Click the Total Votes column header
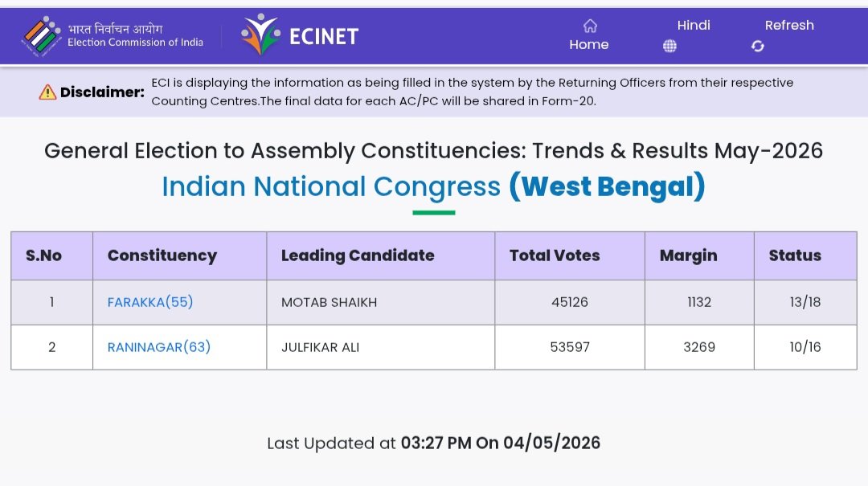This screenshot has height=486, width=868. coord(555,255)
